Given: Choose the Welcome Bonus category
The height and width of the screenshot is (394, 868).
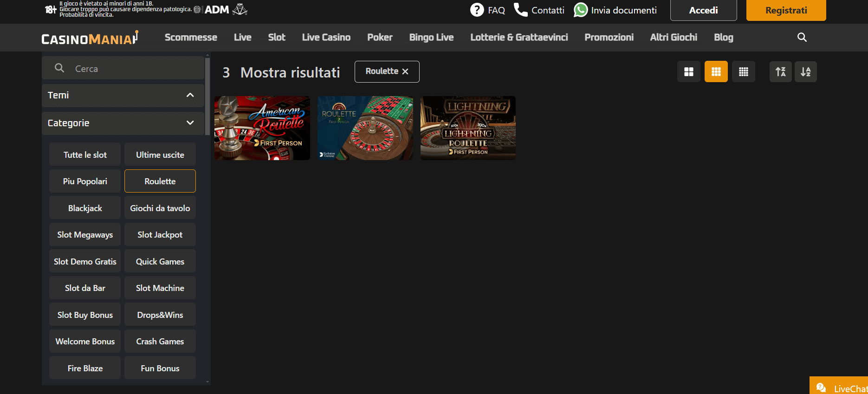Looking at the screenshot, I should coord(85,341).
